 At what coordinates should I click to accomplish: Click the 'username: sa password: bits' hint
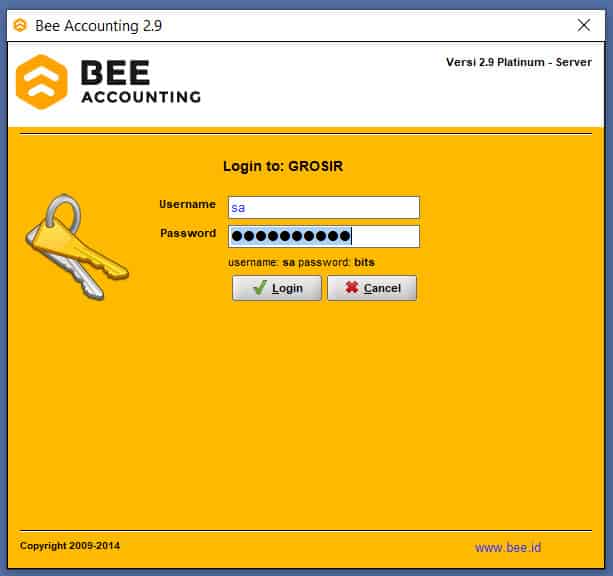coord(301,262)
